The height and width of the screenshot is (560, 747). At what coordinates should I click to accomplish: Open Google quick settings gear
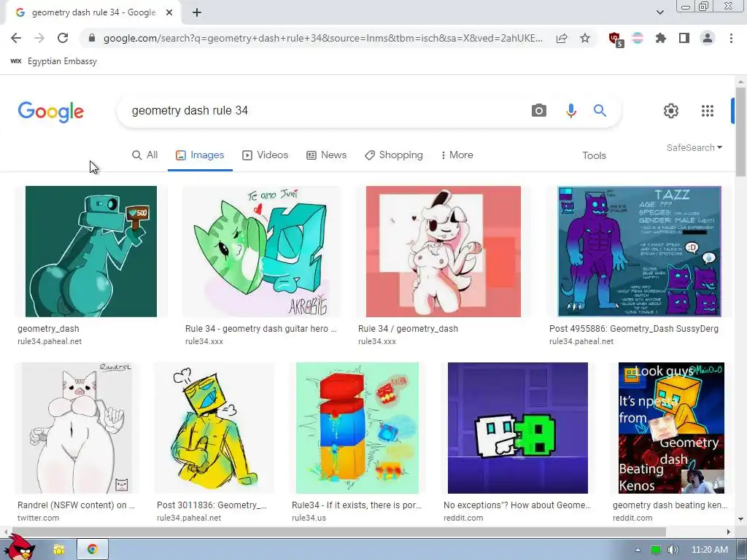671,111
